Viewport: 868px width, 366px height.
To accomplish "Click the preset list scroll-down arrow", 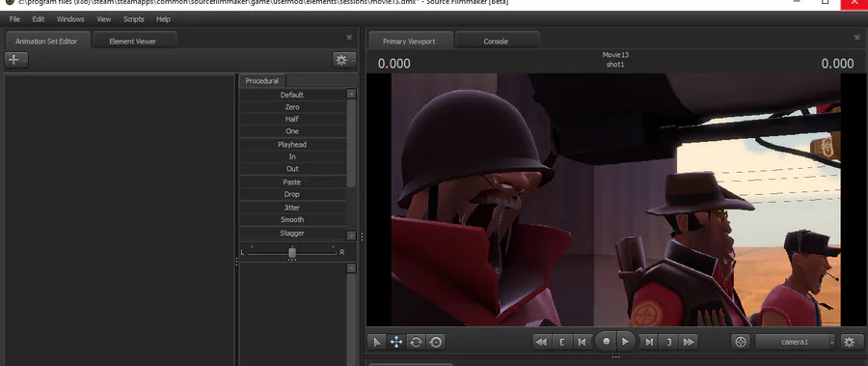I will coord(351,235).
